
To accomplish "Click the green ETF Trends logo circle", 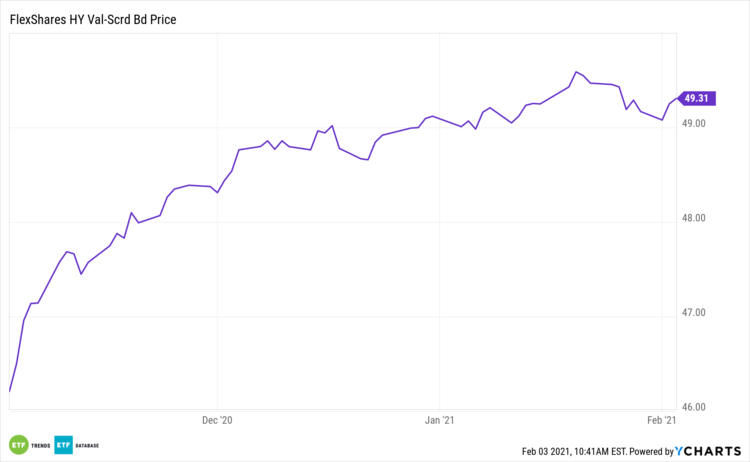I will tap(17, 445).
